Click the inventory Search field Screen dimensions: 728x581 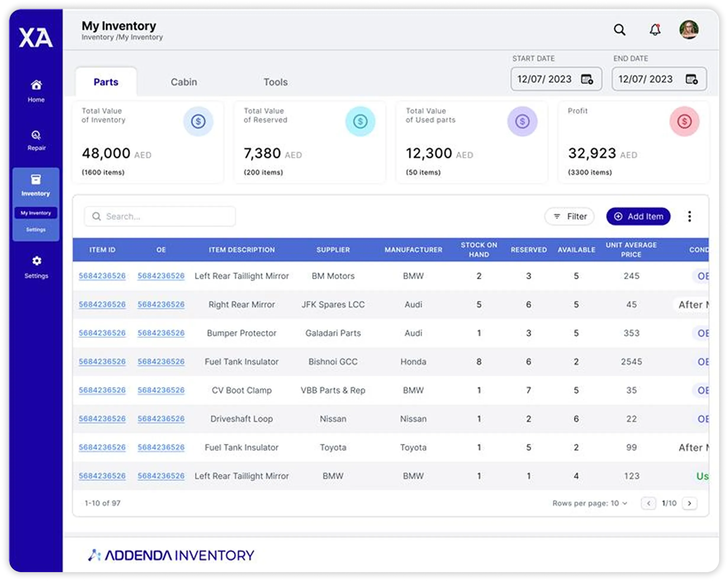pos(160,216)
